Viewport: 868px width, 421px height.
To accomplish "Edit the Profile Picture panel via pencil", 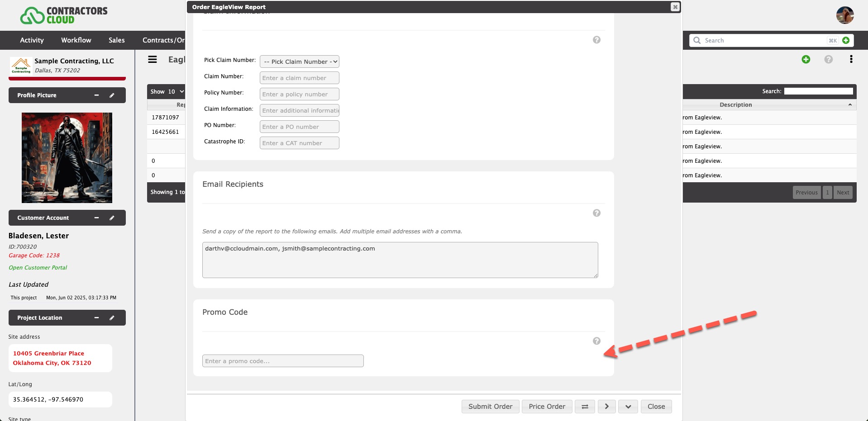I will point(112,95).
